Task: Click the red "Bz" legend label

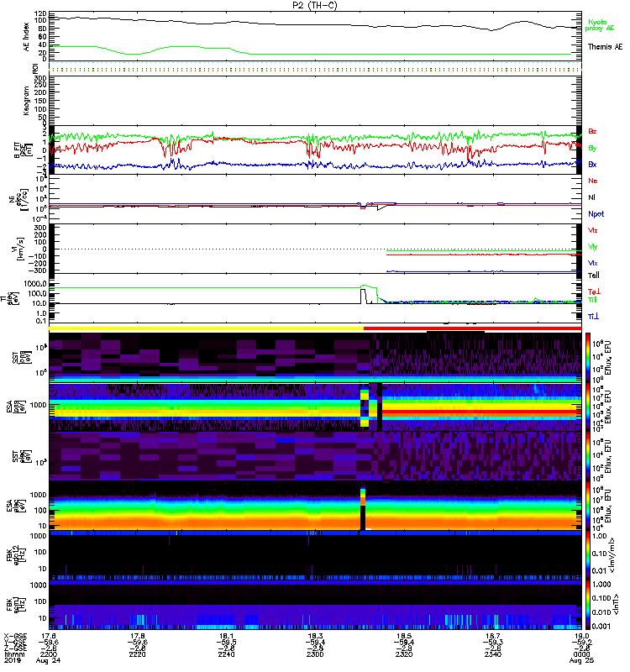Action: click(592, 131)
